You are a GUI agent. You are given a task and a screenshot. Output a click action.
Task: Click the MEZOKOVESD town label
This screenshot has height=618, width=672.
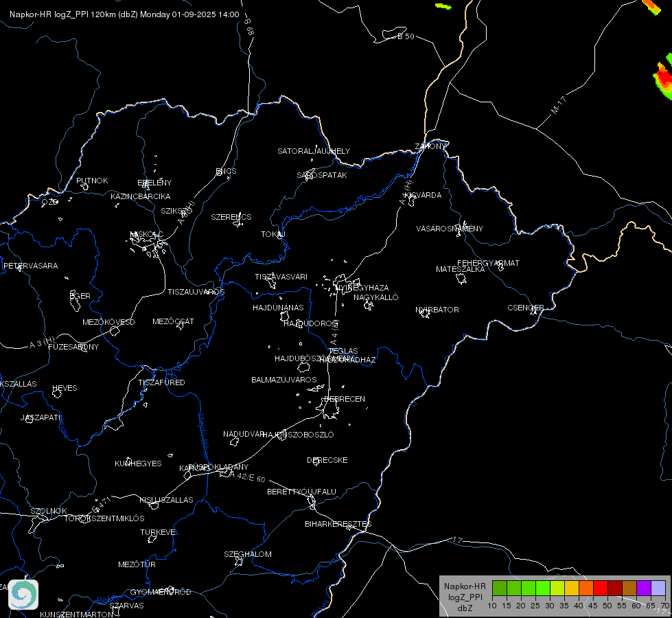coord(108,322)
